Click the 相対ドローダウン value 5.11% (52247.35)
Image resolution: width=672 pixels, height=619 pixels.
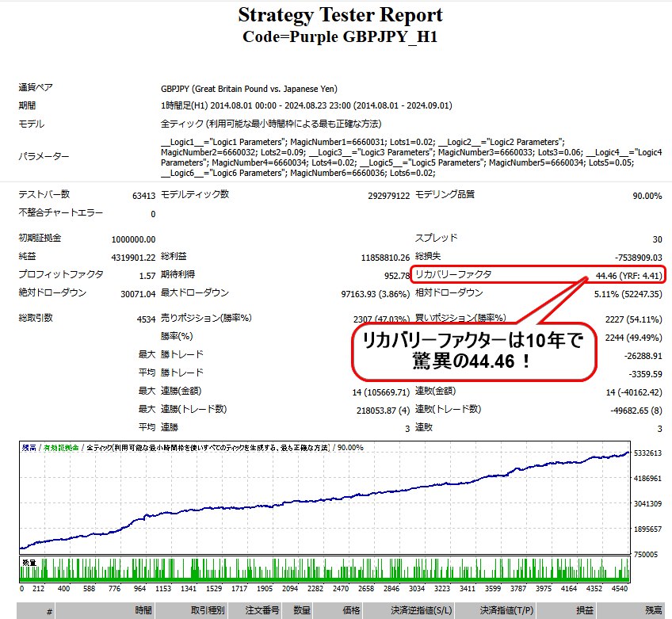click(x=628, y=294)
